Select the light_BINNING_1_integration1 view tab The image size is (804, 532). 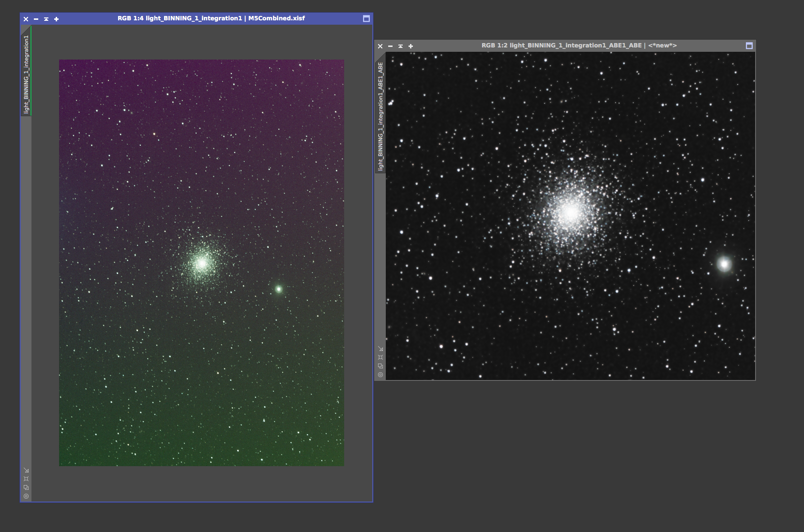pos(26,74)
